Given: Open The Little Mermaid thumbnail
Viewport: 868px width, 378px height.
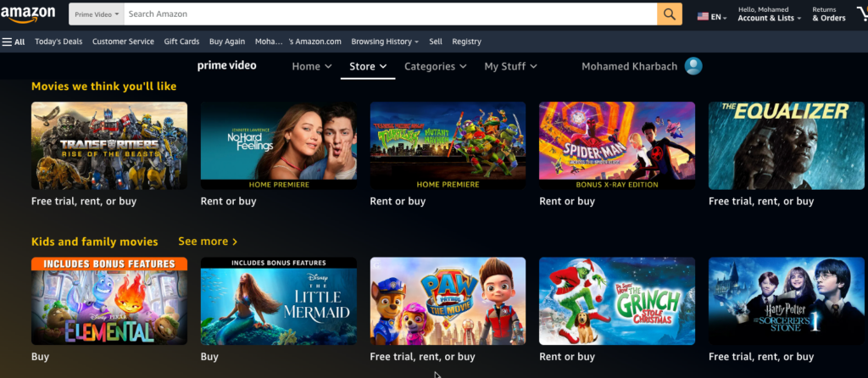Looking at the screenshot, I should coord(278,301).
